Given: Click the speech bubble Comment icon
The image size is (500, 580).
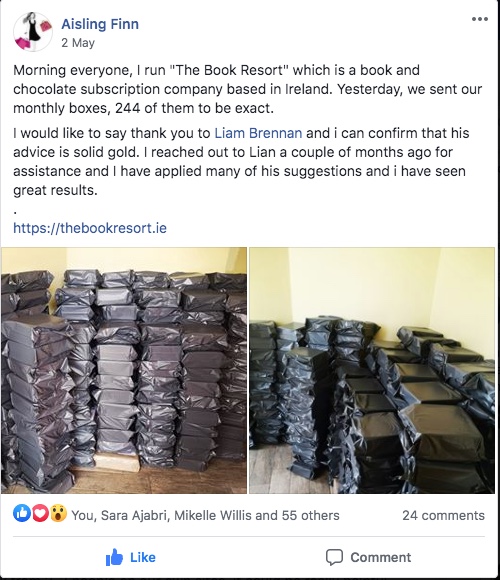Looking at the screenshot, I should [x=334, y=557].
